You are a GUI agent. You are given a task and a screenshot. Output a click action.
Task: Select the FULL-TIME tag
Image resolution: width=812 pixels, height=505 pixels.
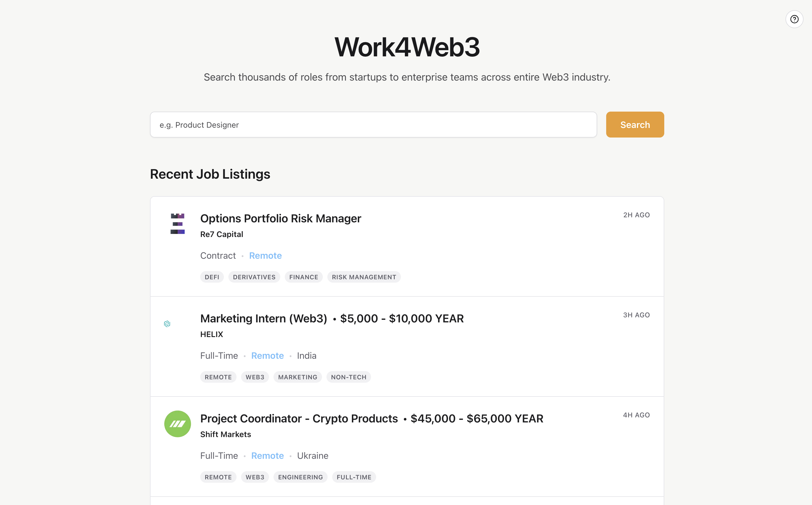(x=354, y=477)
